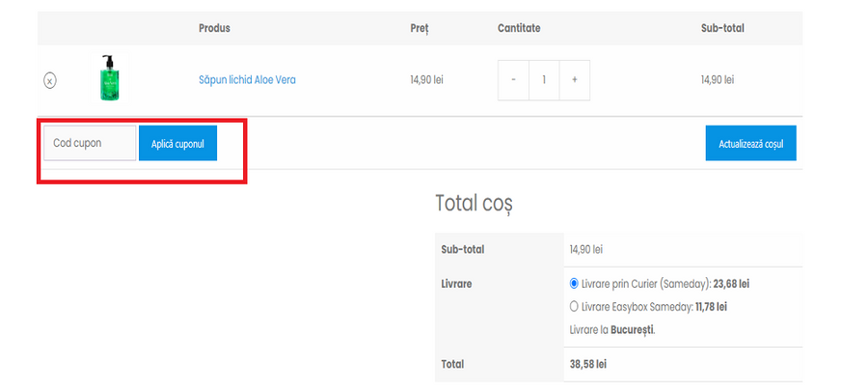Click into the Cod cupon field

(x=88, y=143)
